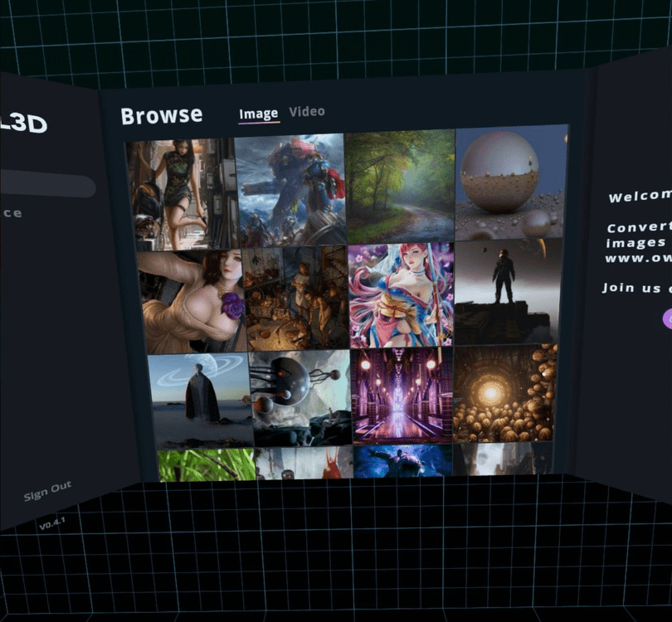Open the armored mech robot thumbnail
The image size is (672, 622).
(x=290, y=189)
